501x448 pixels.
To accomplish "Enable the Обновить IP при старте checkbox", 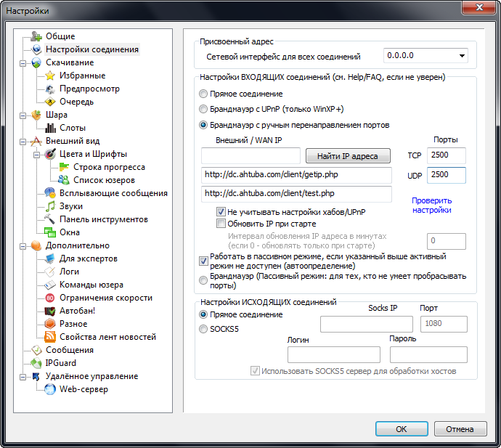I will 221,224.
